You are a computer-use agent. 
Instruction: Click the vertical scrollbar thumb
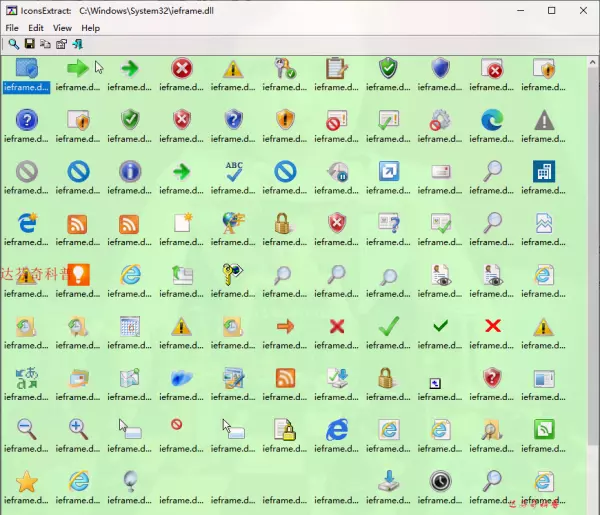(592, 256)
